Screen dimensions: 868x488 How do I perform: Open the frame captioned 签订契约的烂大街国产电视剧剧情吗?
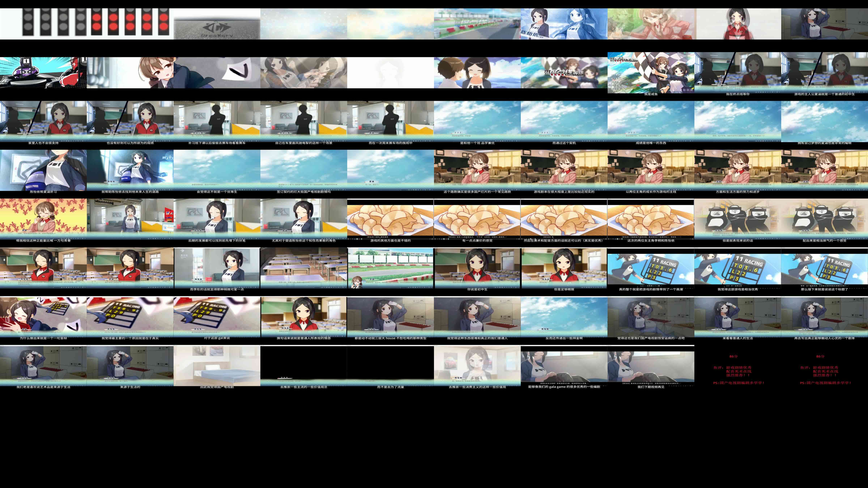coord(304,170)
